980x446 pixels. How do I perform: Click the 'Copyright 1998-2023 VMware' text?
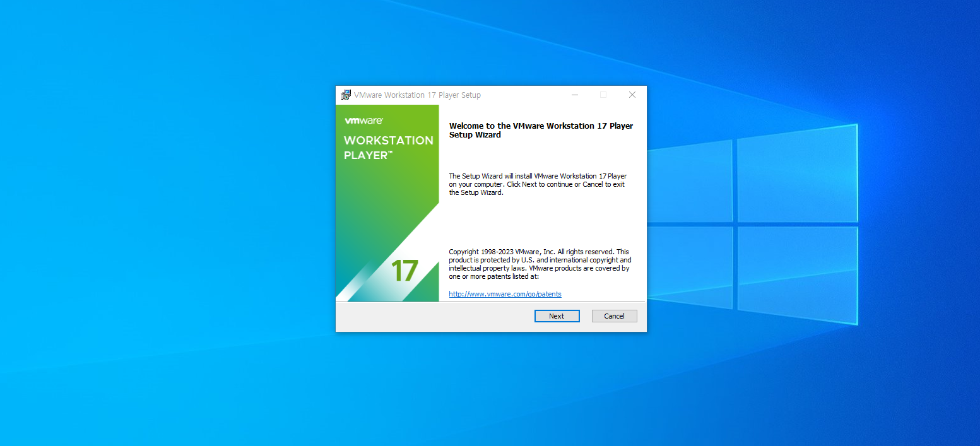pos(540,264)
